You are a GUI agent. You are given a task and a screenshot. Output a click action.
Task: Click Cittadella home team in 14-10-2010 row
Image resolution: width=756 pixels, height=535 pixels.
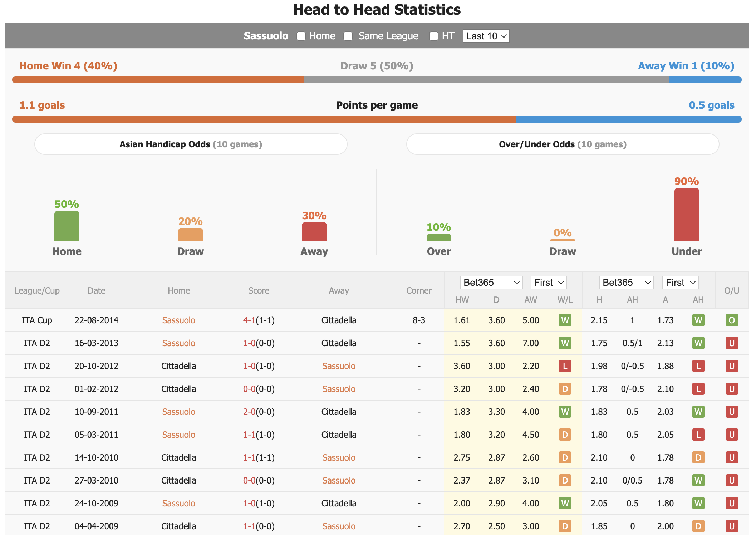[178, 457]
